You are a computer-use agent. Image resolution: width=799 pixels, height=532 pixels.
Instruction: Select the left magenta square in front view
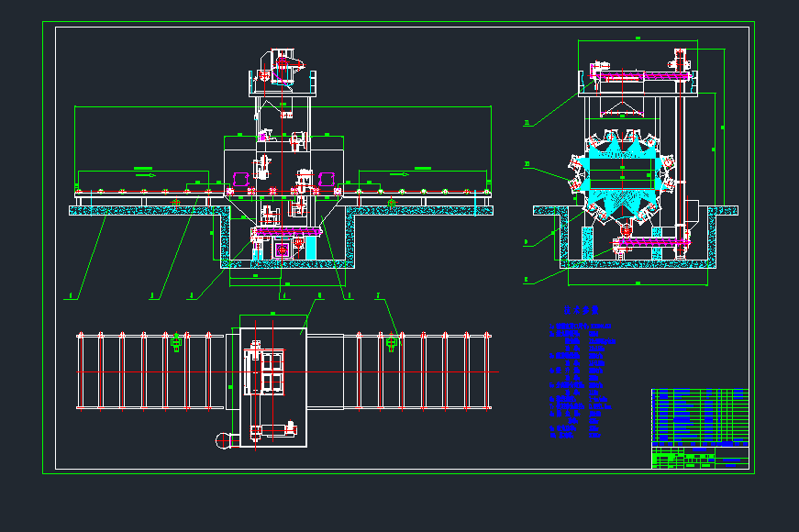pyautogui.click(x=242, y=178)
